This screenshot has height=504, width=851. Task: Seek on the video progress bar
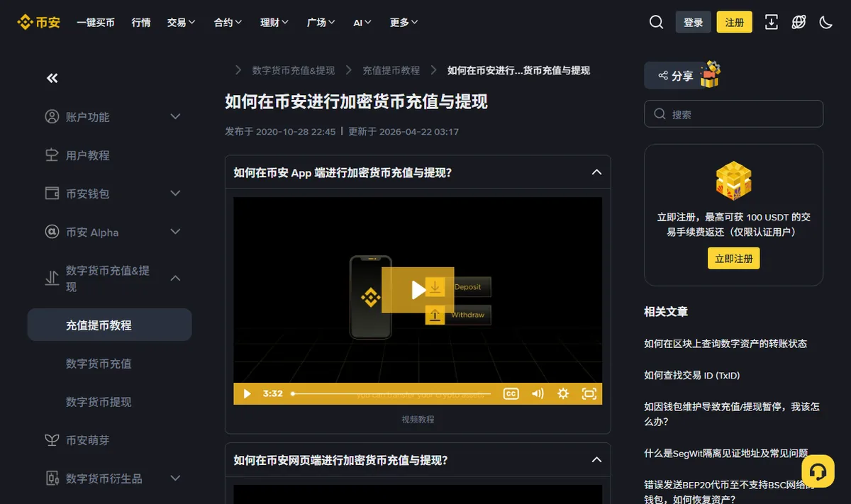[391, 393]
